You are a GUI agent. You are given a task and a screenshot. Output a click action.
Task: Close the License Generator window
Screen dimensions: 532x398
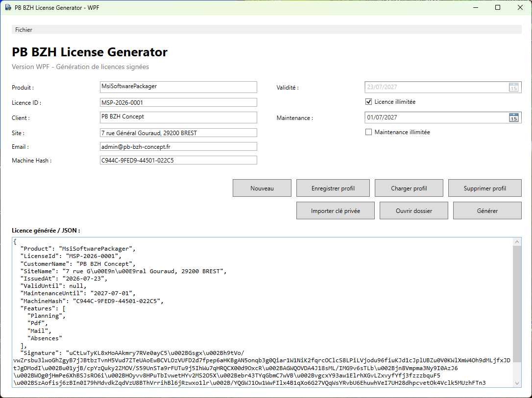tap(520, 7)
